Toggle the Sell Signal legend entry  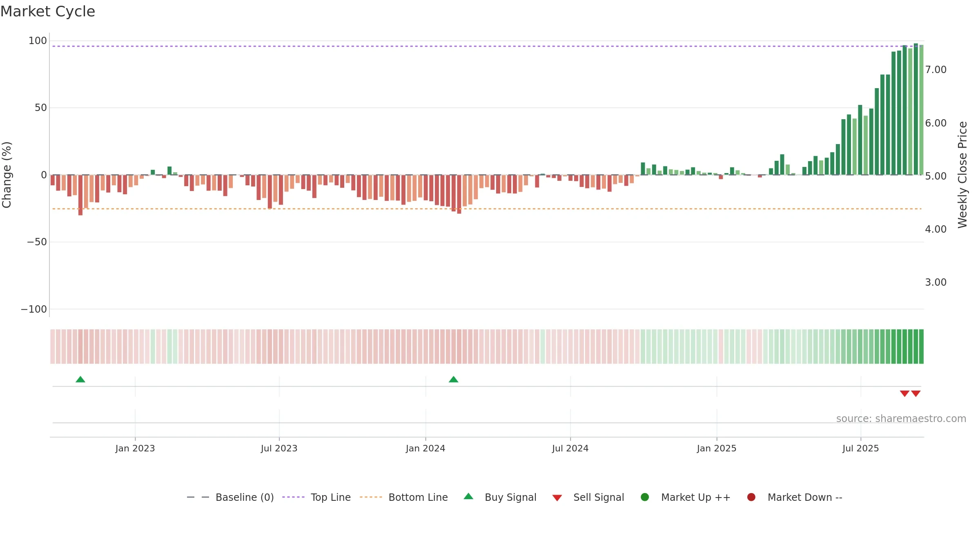pos(588,497)
